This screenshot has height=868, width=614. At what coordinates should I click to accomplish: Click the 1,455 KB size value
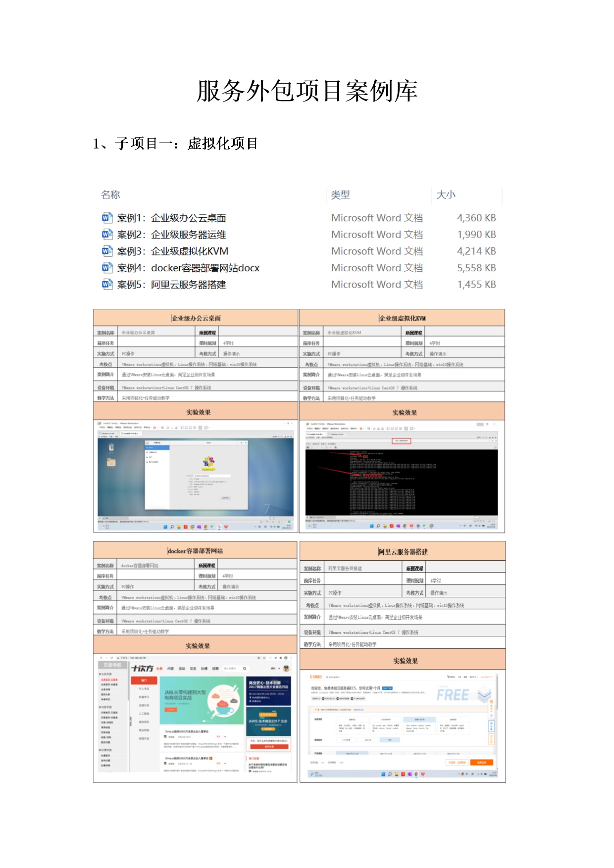476,285
